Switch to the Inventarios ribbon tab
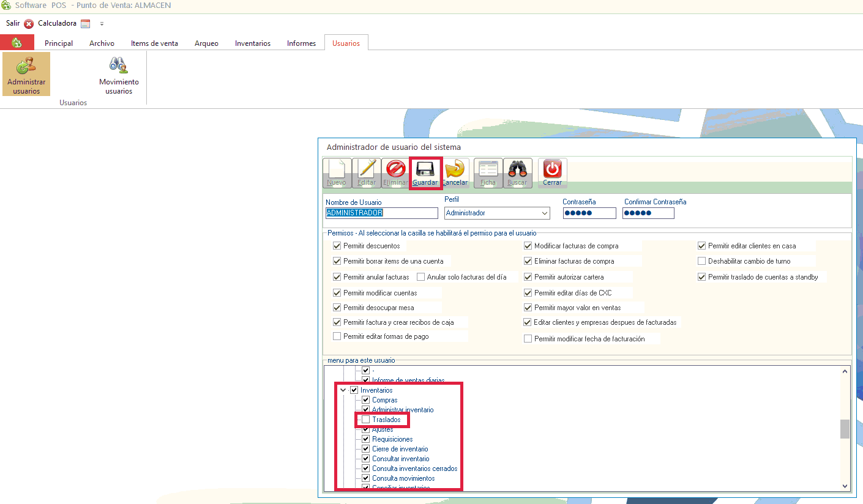 click(x=252, y=43)
